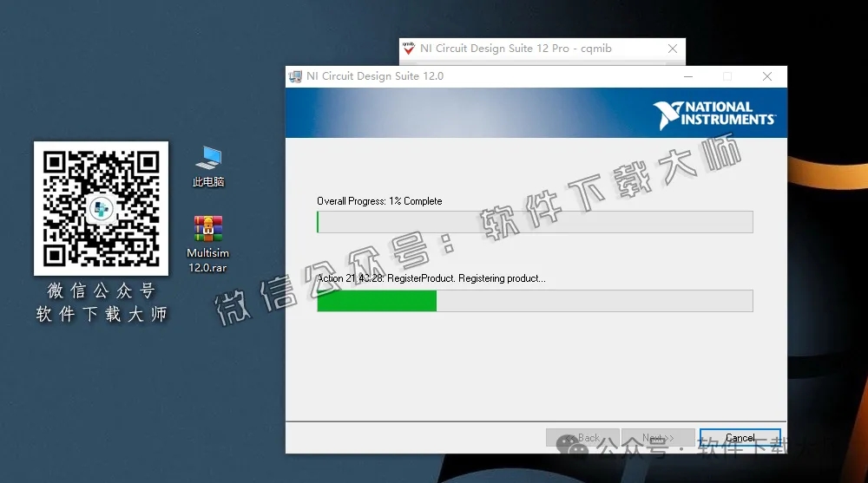The width and height of the screenshot is (868, 483).
Task: Click the 微信公众号 caption under the QR code
Action: [102, 291]
